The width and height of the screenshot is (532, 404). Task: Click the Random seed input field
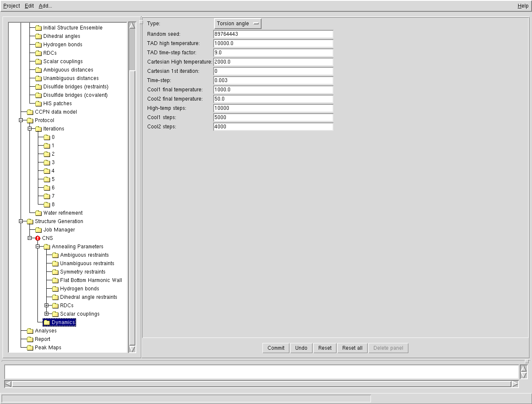click(x=273, y=34)
